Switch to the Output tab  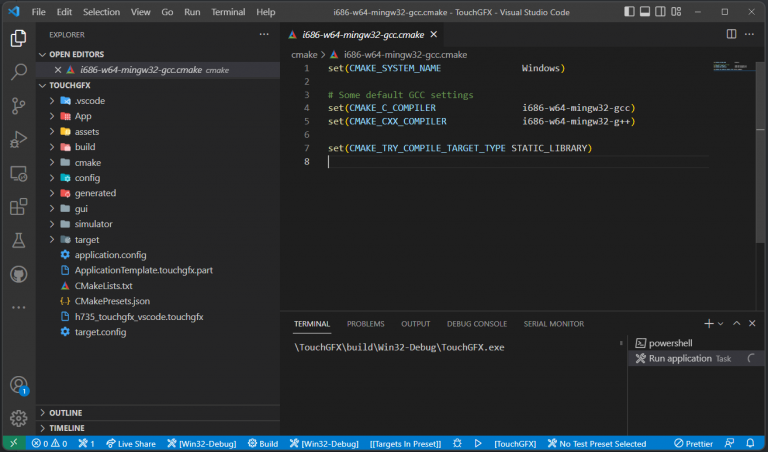click(415, 324)
